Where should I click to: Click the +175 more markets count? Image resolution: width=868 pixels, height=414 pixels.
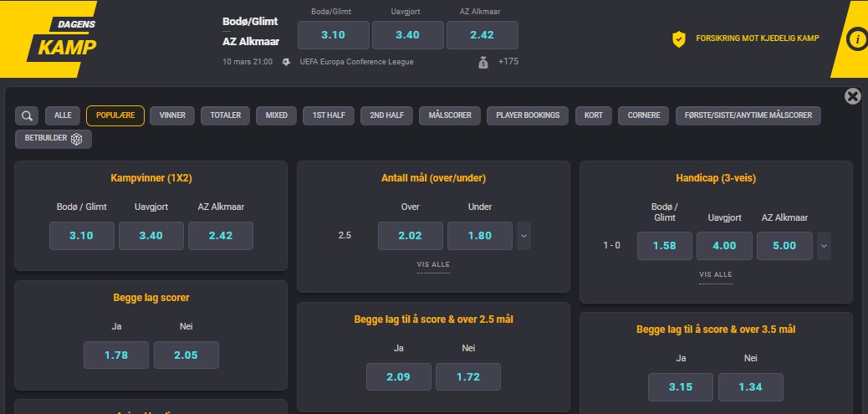(x=508, y=62)
